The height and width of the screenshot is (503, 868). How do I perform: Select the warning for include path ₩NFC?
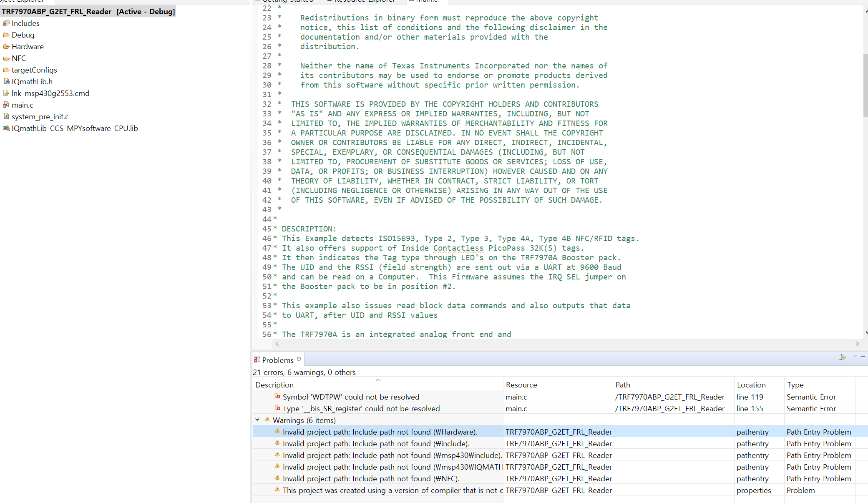[x=371, y=479]
